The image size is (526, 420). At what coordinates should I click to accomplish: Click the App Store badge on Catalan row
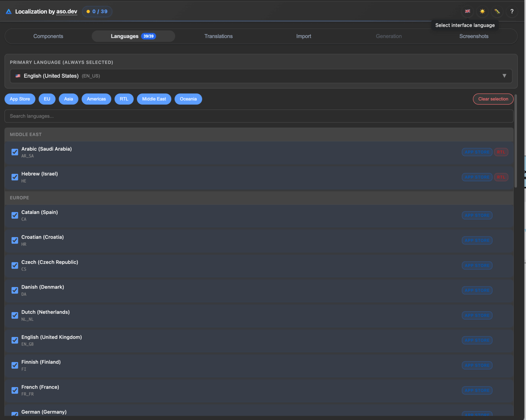[x=477, y=215]
